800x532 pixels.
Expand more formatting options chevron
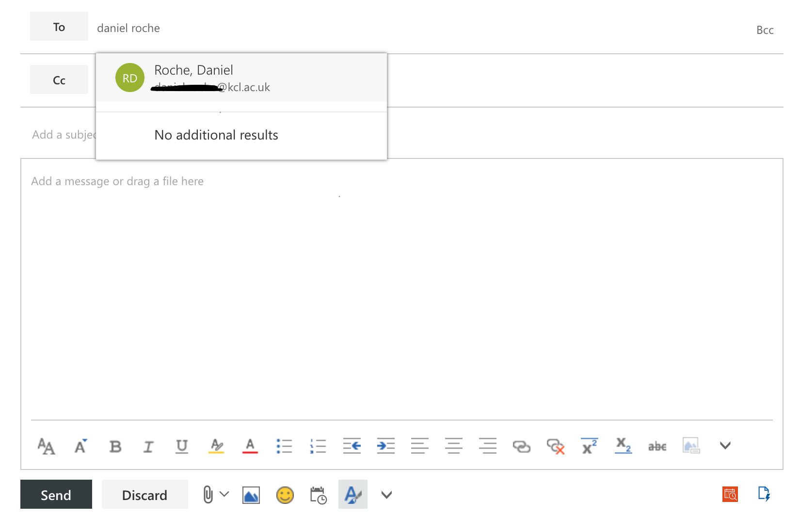(725, 445)
